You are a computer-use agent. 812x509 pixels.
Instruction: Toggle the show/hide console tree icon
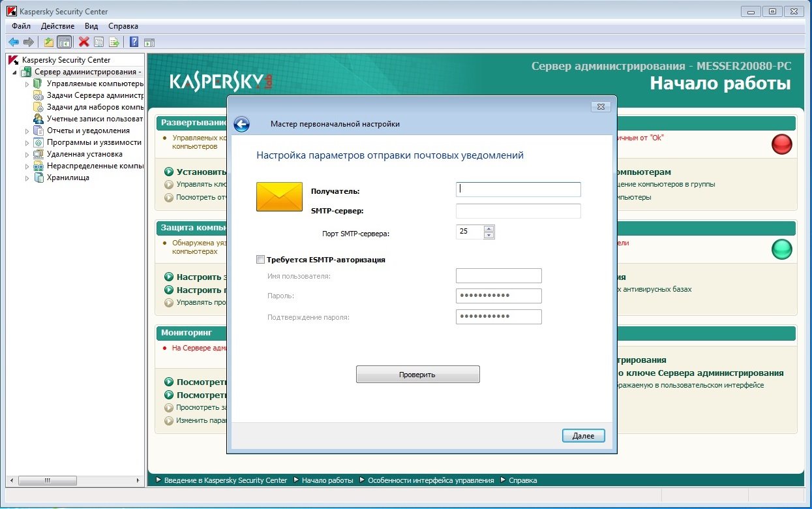click(64, 42)
